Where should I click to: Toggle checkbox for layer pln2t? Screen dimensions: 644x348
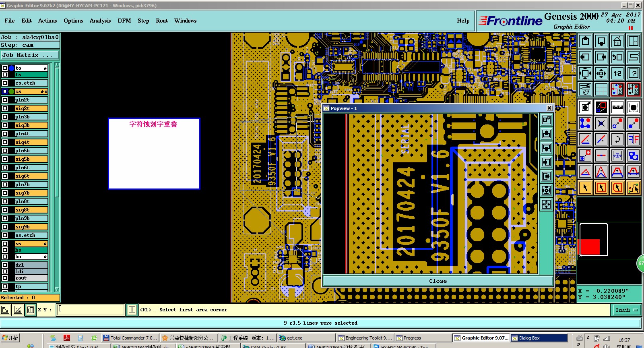[5, 100]
